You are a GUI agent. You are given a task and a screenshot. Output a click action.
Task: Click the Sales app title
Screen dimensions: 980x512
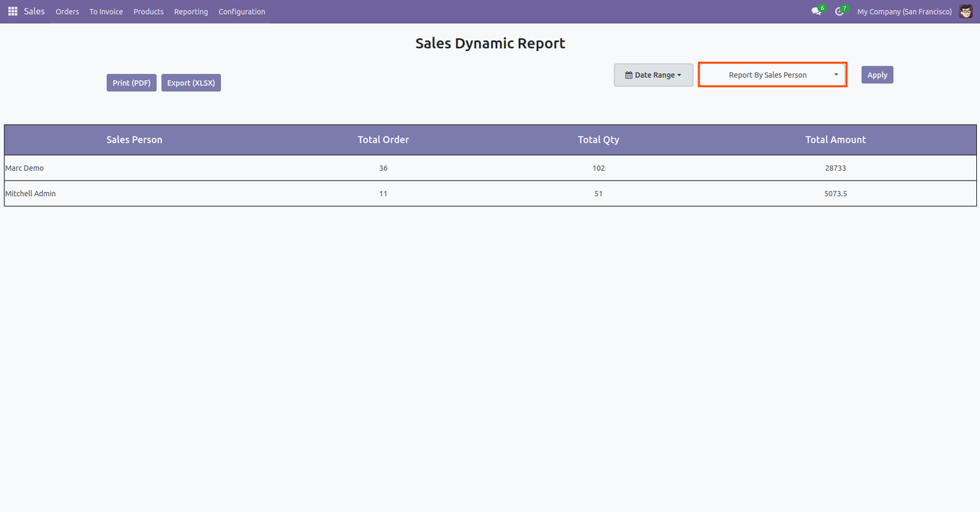34,12
